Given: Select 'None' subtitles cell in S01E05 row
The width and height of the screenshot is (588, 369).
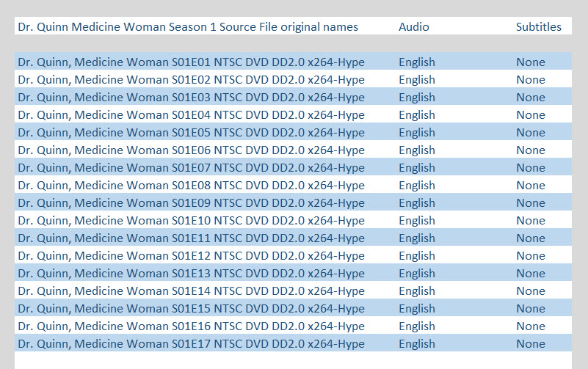Looking at the screenshot, I should tap(531, 133).
